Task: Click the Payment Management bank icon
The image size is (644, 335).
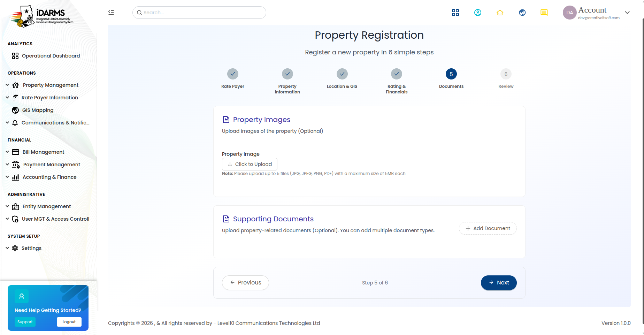Action: (16, 165)
